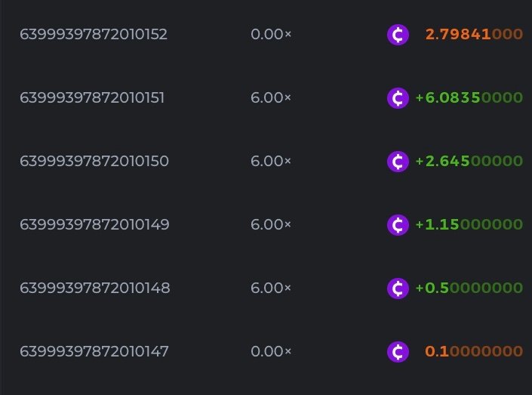The height and width of the screenshot is (395, 532).
Task: Select the bet ID ending in 0147
Action: click(x=94, y=352)
